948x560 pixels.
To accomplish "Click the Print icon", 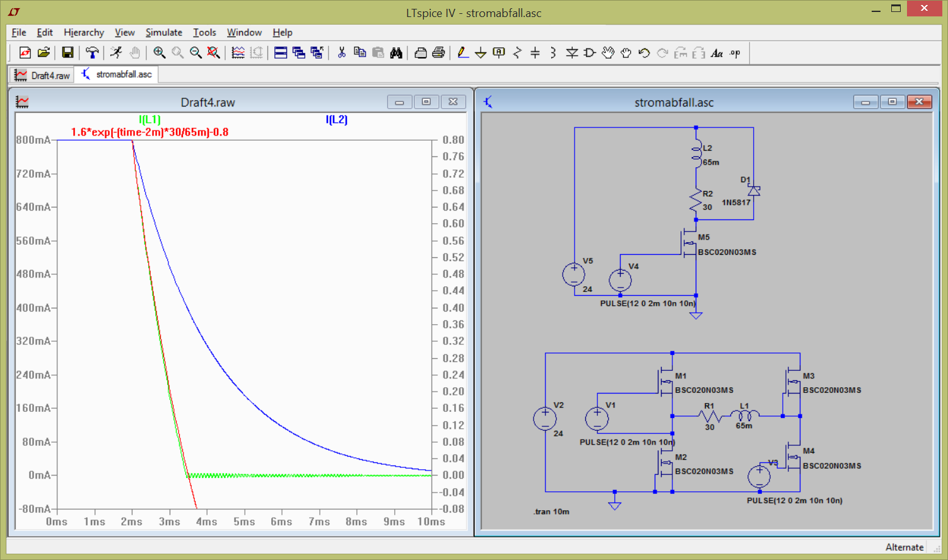I will [x=439, y=53].
